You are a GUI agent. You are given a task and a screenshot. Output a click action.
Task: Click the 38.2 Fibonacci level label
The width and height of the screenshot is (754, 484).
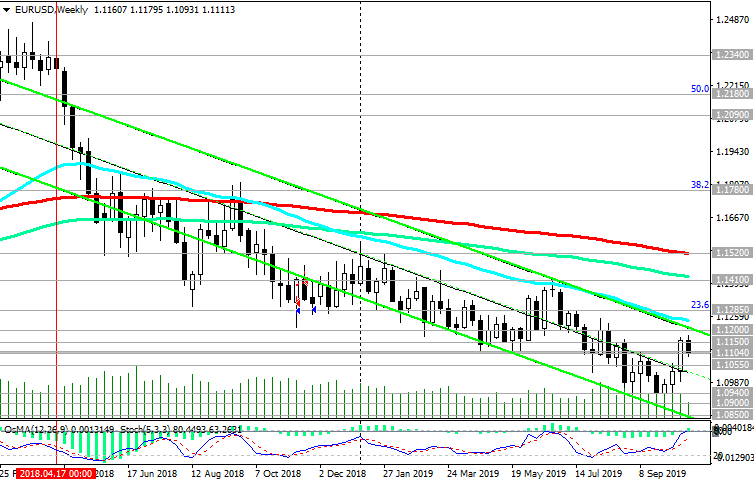(x=700, y=185)
